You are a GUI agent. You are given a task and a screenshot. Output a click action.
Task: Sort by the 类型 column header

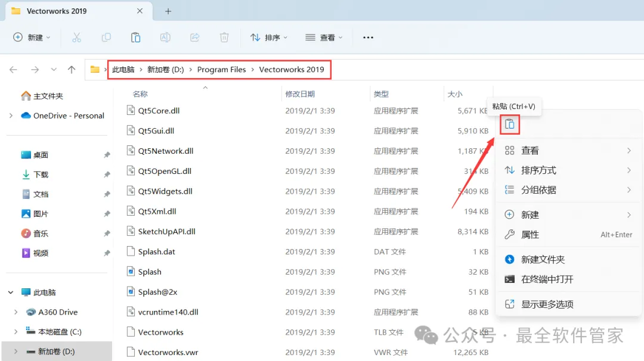click(x=381, y=94)
